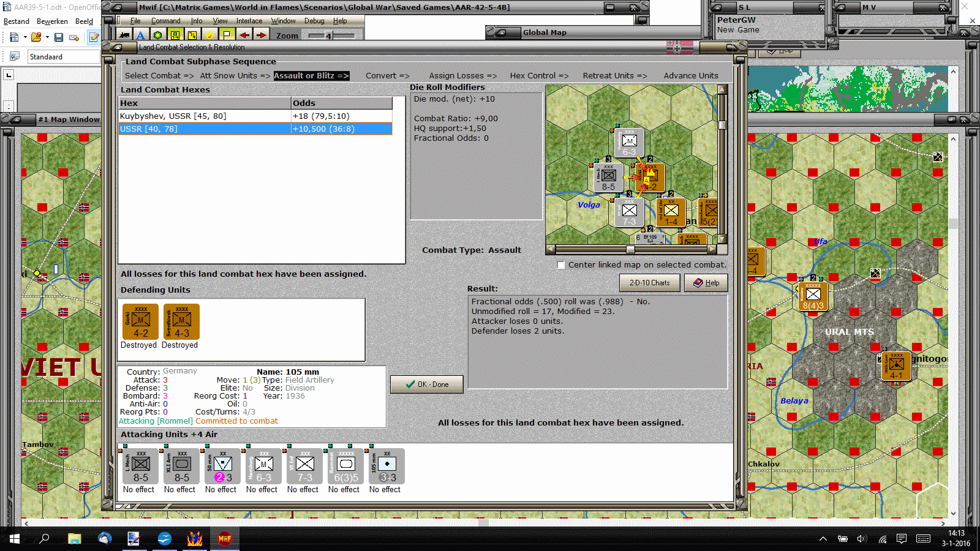Open the File menu in MWiF
This screenshot has height=551, width=980.
click(x=135, y=21)
